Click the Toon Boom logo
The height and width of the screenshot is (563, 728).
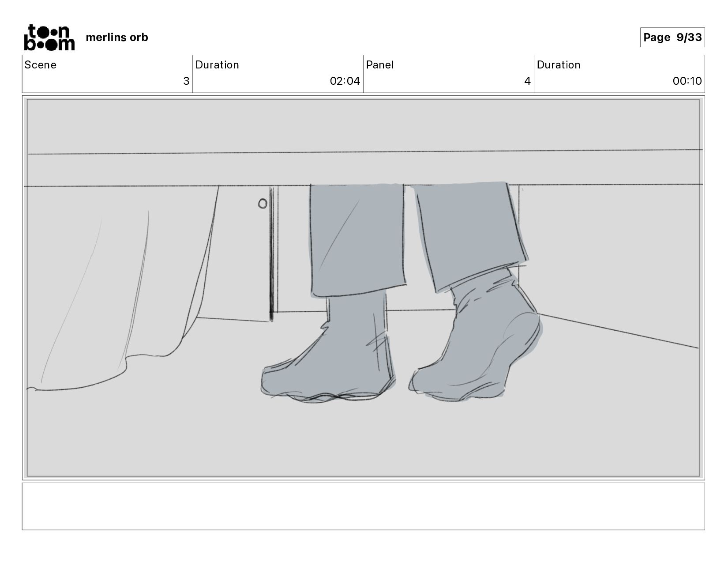(x=49, y=38)
